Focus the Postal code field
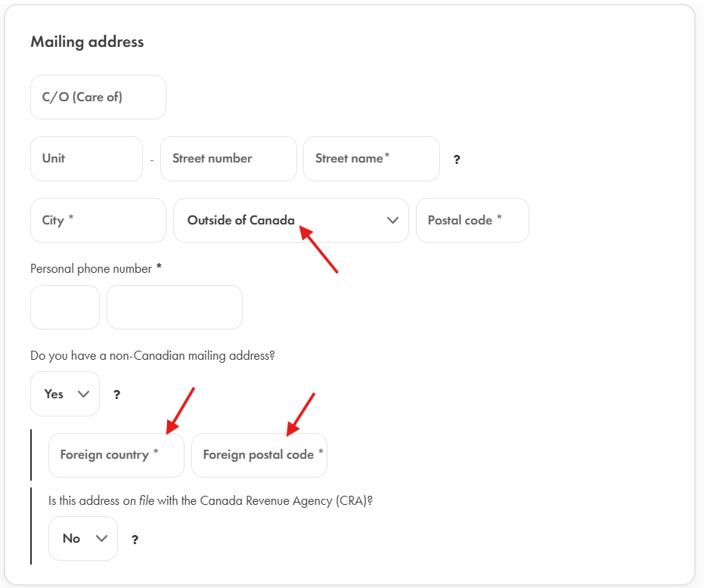Viewport: 704px width, 588px height. click(472, 221)
